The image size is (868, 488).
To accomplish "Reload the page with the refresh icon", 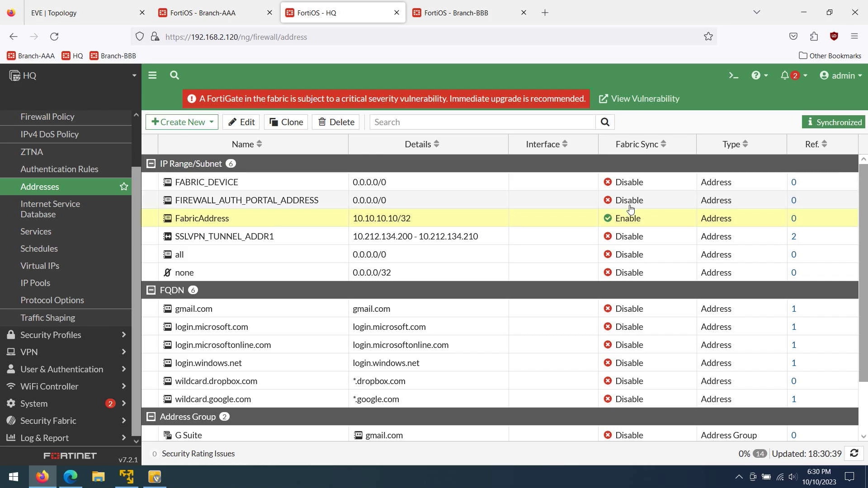I will (54, 37).
